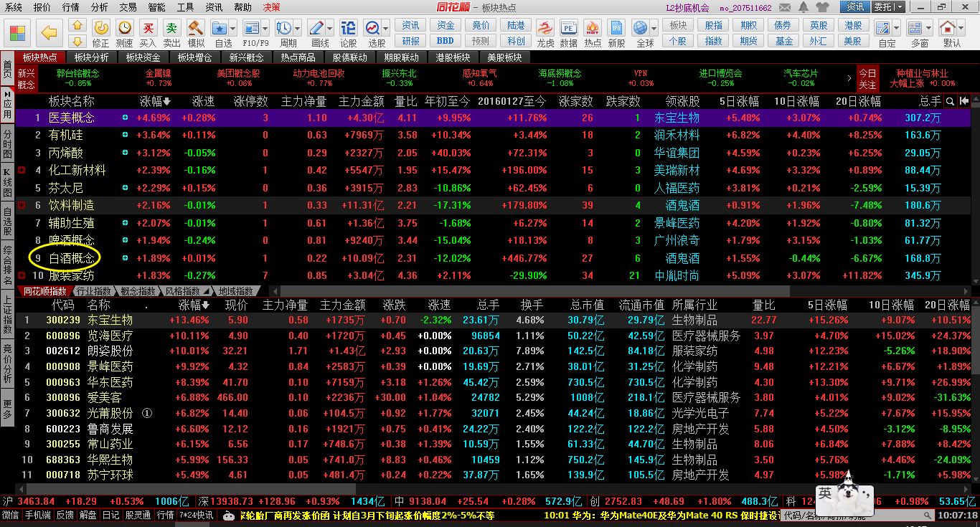Click the robot assistant icon in ticker bar
The width and height of the screenshot is (980, 527).
point(229,515)
